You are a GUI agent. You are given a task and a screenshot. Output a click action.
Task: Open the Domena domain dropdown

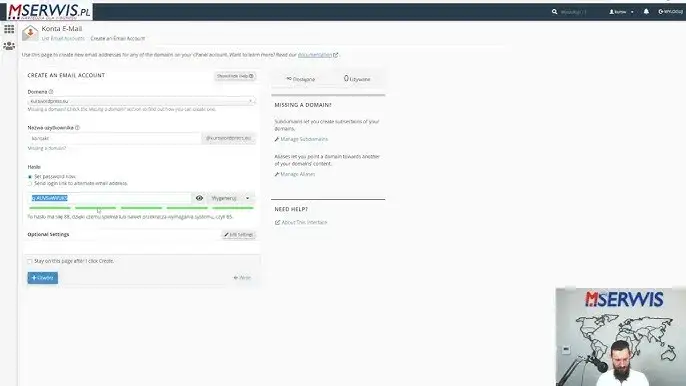pos(141,101)
